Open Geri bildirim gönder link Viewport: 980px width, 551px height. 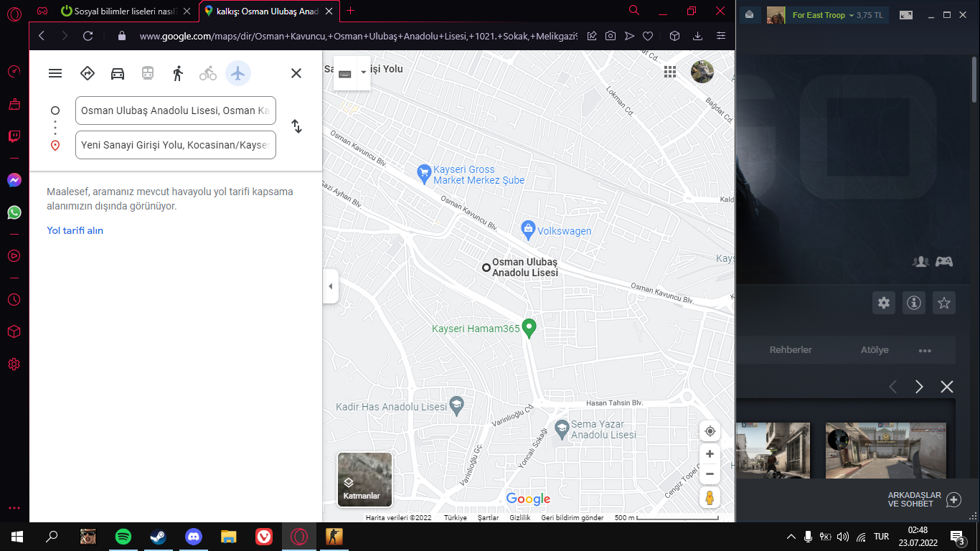pyautogui.click(x=573, y=518)
